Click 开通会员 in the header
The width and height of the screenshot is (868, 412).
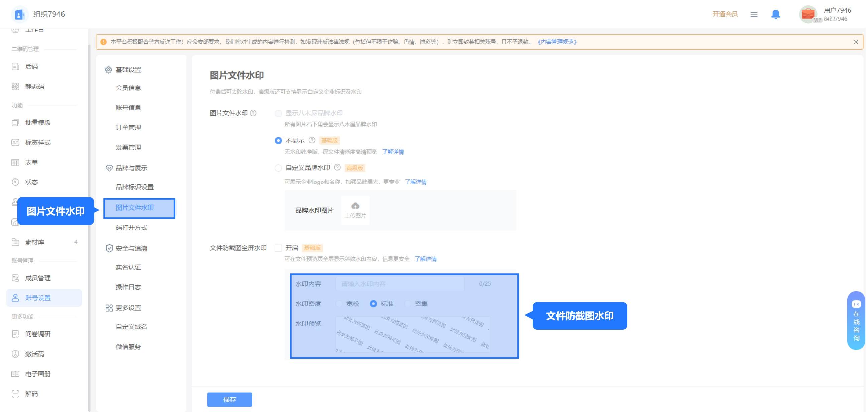[725, 14]
